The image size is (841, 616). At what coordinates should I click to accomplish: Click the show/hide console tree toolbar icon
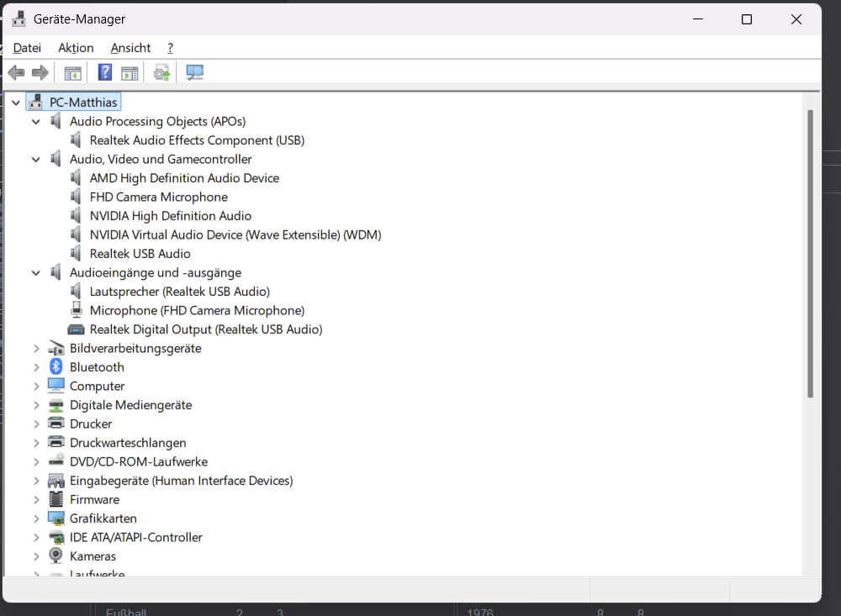click(x=72, y=72)
